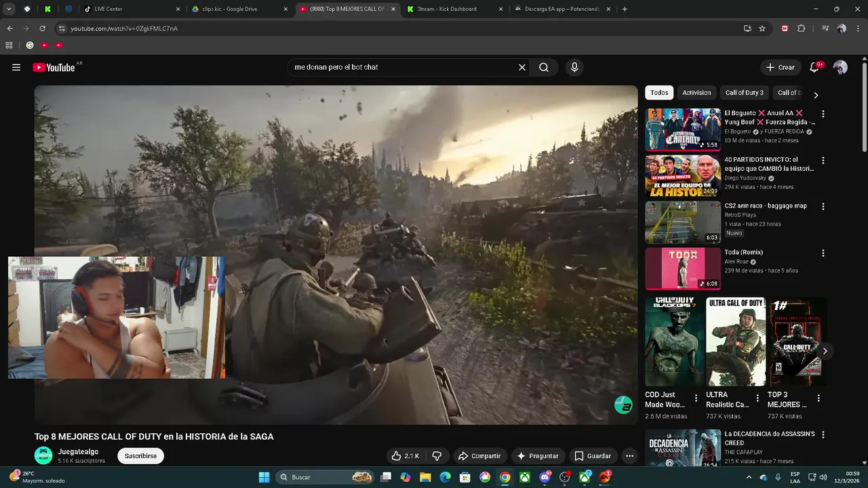The width and height of the screenshot is (868, 488).
Task: Open the YouTube account avatar menu
Action: (840, 67)
